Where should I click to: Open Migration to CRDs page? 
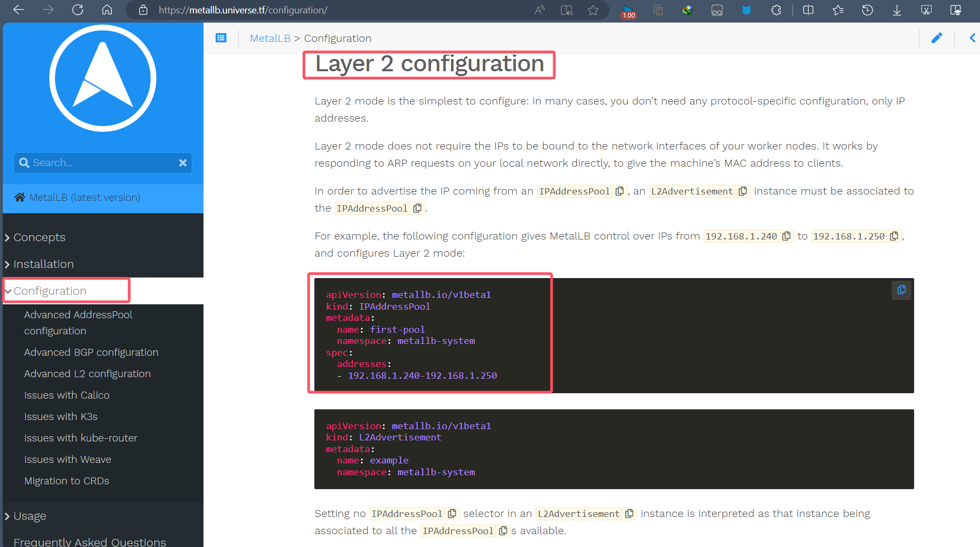[66, 481]
